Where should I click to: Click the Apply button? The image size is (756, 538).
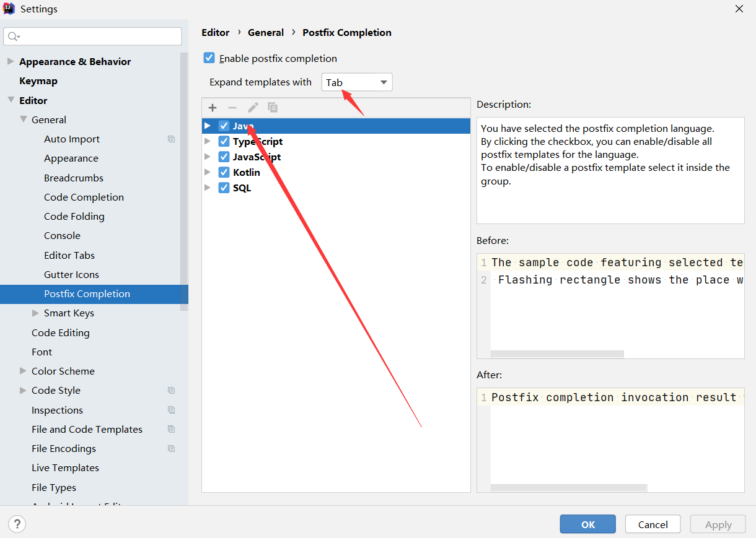pyautogui.click(x=718, y=524)
